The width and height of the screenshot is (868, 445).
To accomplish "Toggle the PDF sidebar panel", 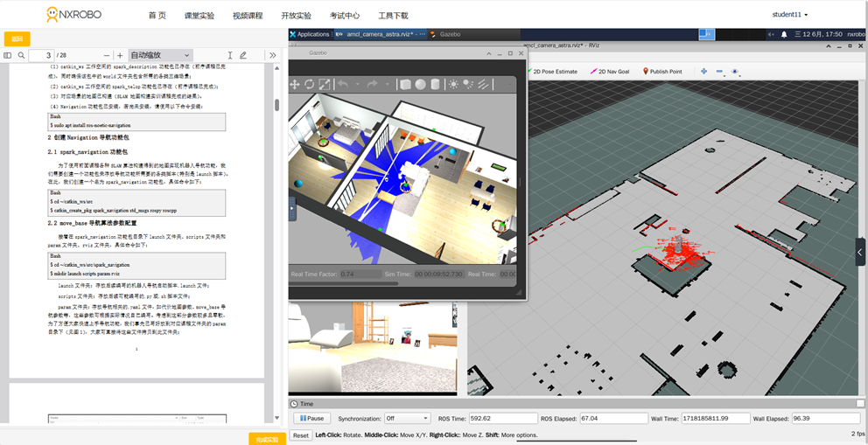I will click(8, 55).
